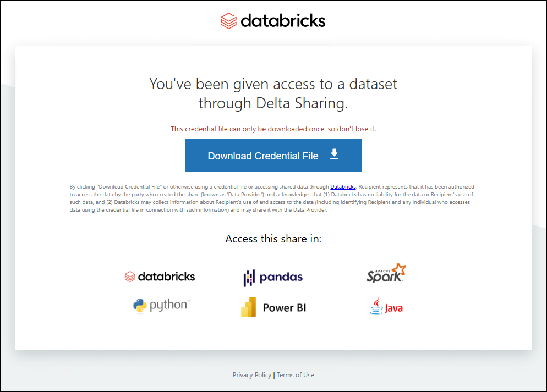Viewport: 547px width, 392px height.
Task: Click the "Access this share in:" heading
Action: click(x=273, y=239)
